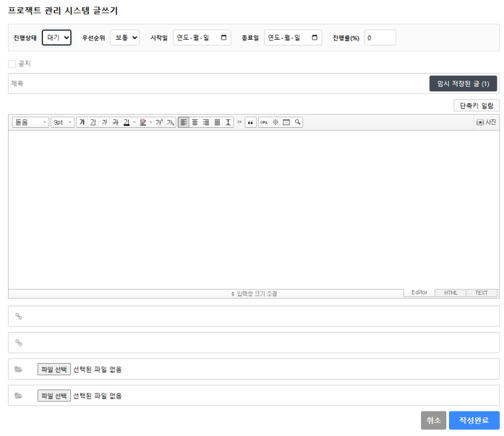Insert a blockquote with the quote icon
The width and height of the screenshot is (504, 436).
pyautogui.click(x=251, y=123)
